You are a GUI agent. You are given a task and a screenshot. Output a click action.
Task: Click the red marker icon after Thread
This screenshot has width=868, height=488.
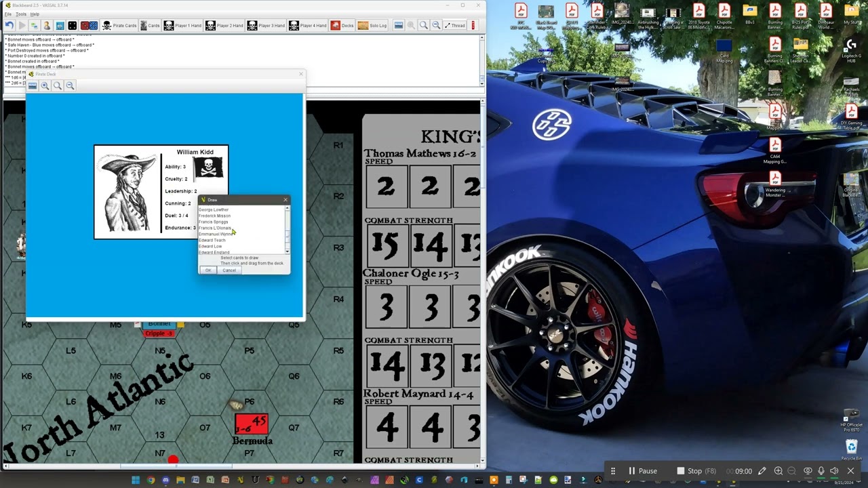pyautogui.click(x=473, y=26)
